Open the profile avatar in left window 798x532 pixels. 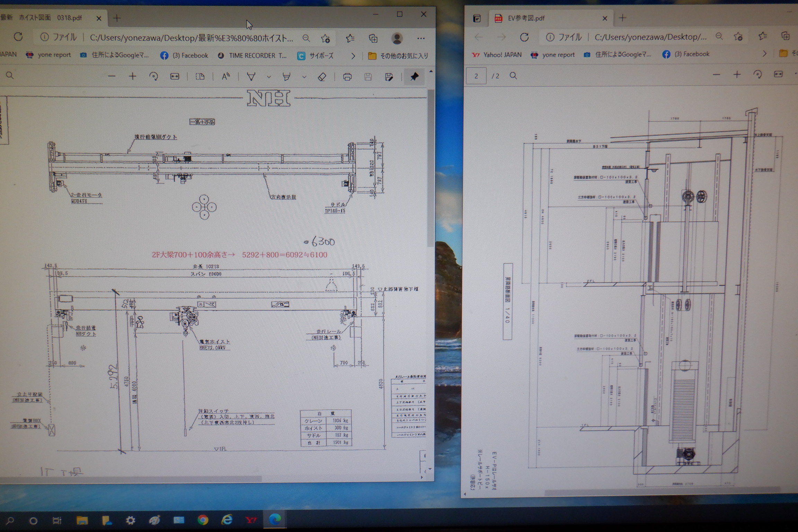point(397,38)
